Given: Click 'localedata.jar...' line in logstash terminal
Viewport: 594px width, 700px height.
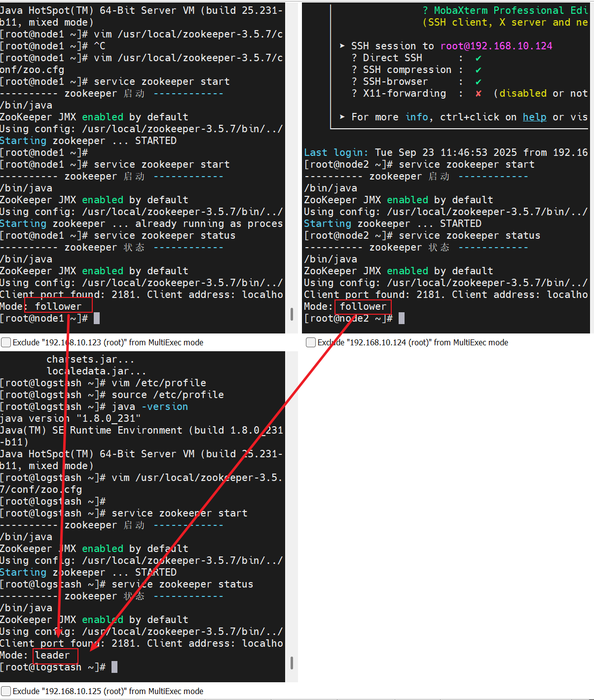Looking at the screenshot, I should point(97,371).
